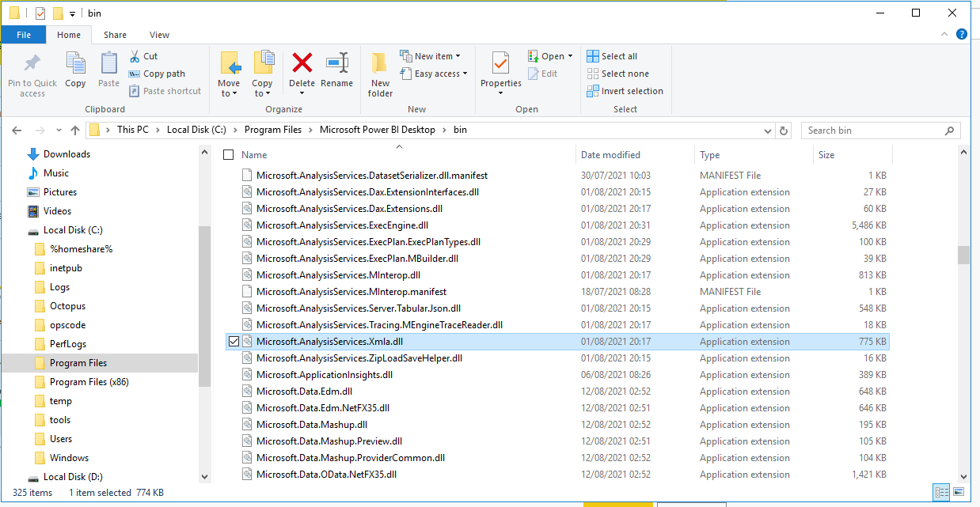Screen dimensions: 980x507
Task: Switch to the View ribbon tab
Action: (x=159, y=35)
